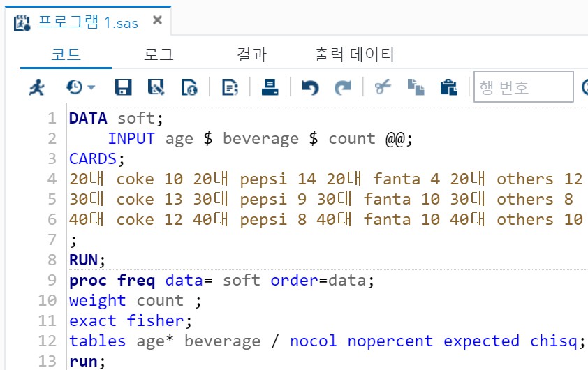Redo the last undone edit
The height and width of the screenshot is (370, 588).
click(x=343, y=88)
